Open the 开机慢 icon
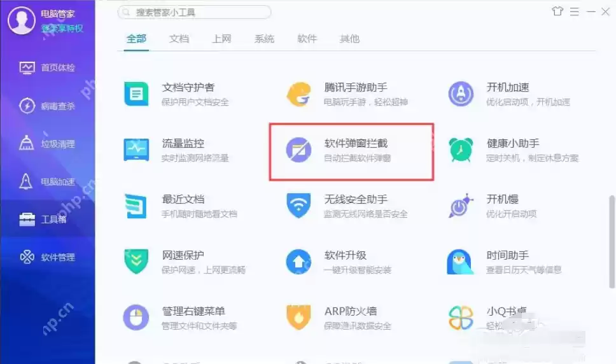 (461, 206)
